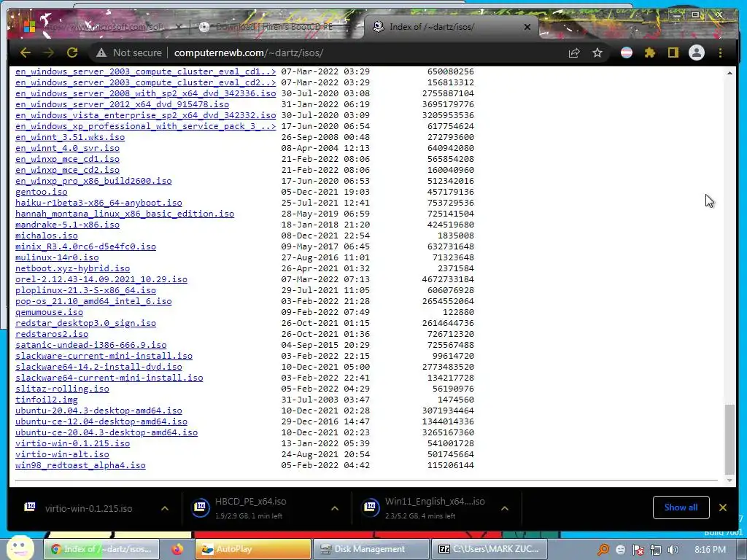The width and height of the screenshot is (747, 560).
Task: Open the tinfoil2.img link
Action: (47, 400)
